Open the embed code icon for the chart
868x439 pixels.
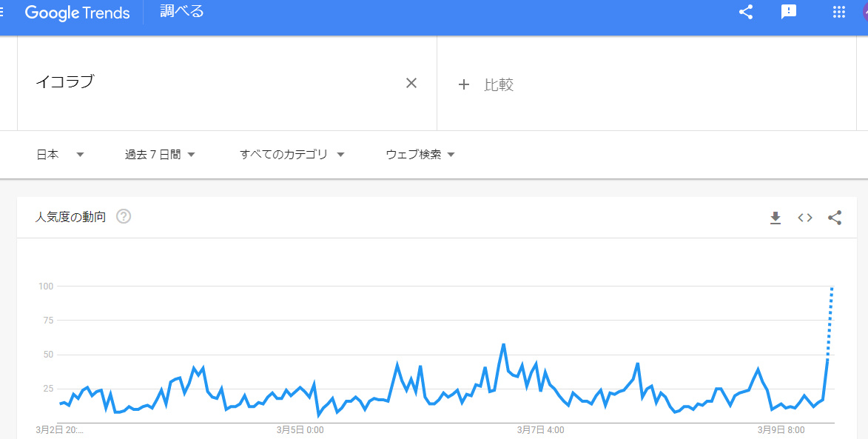(x=805, y=218)
